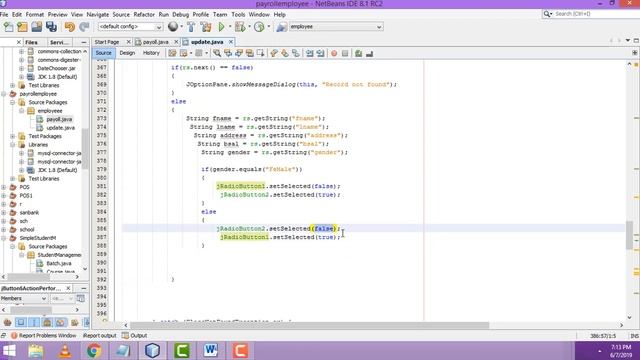Screen dimensions: 640x360
Task: Click the Undo arrow icon
Action: (70, 27)
